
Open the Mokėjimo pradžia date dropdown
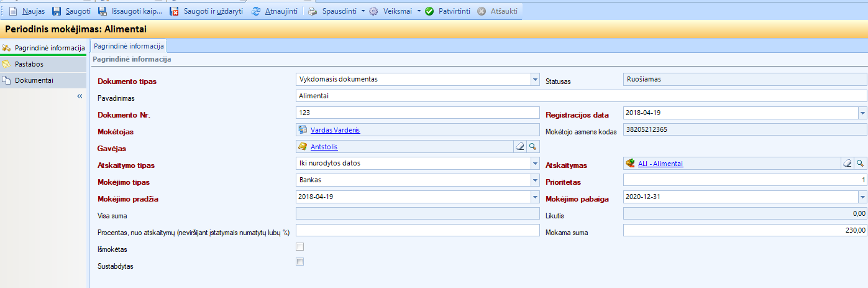535,197
